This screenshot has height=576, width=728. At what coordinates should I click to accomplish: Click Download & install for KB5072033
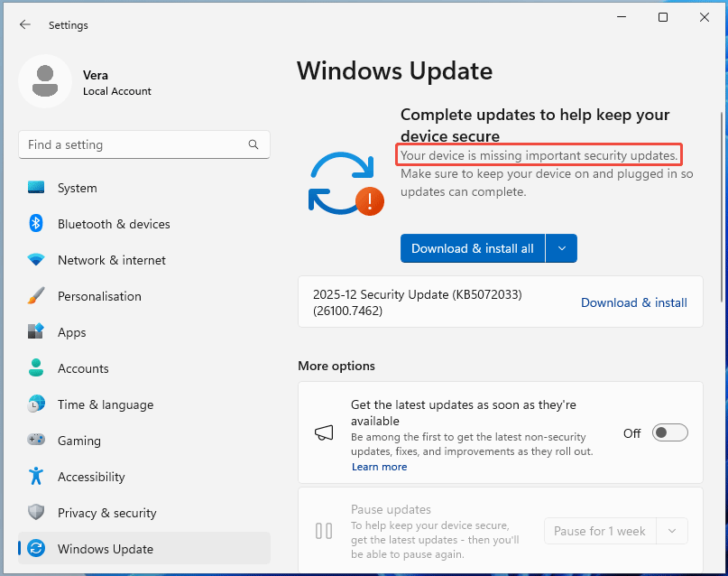coord(633,302)
